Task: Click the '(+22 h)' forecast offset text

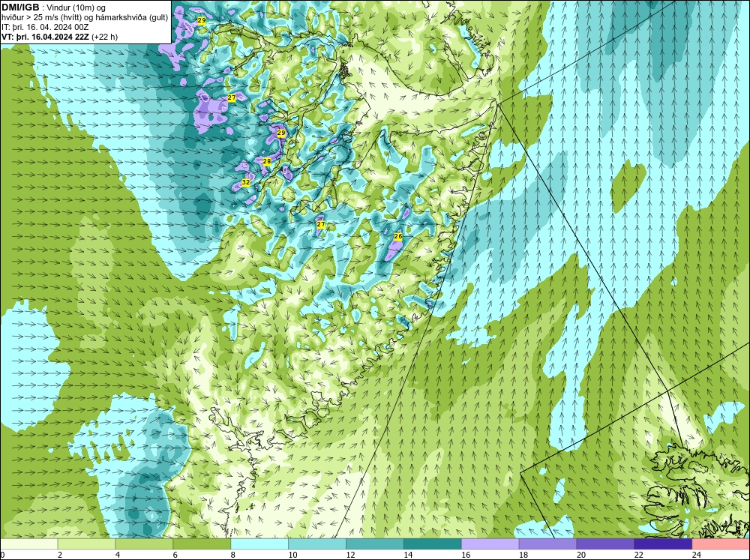Action: [105, 37]
